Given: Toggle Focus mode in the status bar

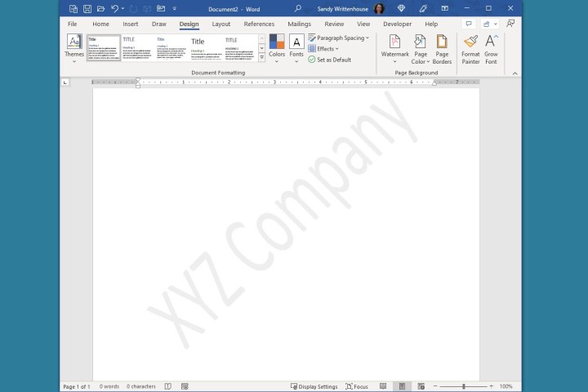Looking at the screenshot, I should coord(357,386).
